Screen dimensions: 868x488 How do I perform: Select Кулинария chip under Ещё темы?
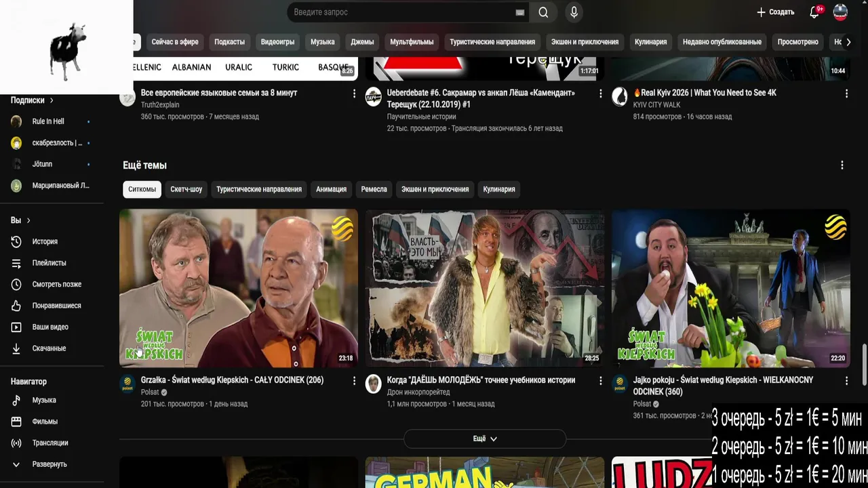[499, 189]
